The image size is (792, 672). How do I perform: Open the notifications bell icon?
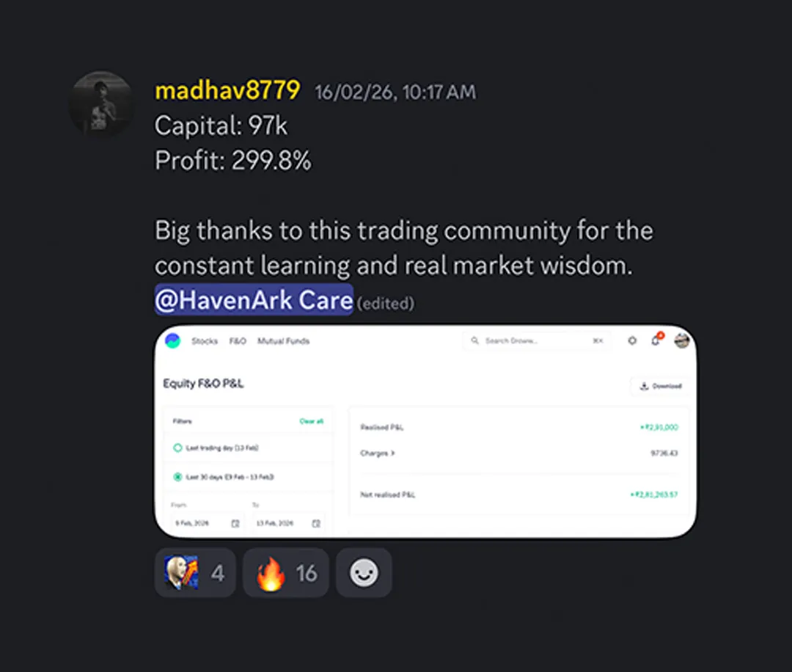[x=656, y=340]
